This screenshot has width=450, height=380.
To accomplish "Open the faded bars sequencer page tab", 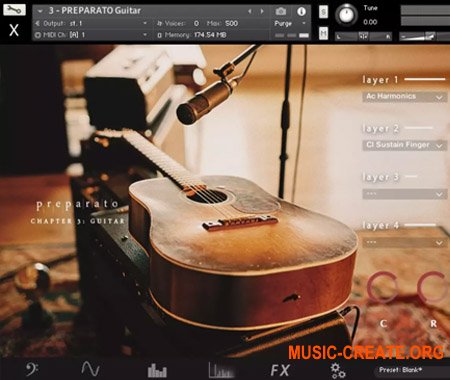I will click(x=221, y=370).
